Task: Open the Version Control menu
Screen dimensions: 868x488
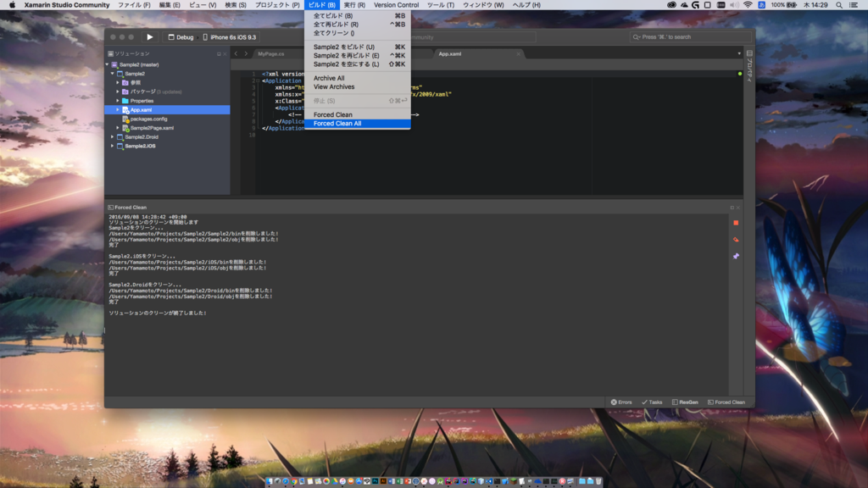Action: [x=397, y=5]
